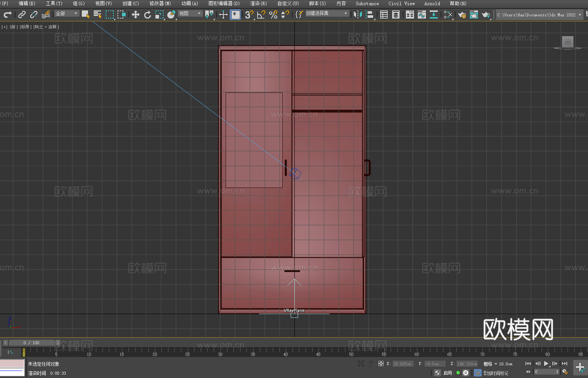588x378 pixels.
Task: Open the 视图(V) menu
Action: pos(103,3)
